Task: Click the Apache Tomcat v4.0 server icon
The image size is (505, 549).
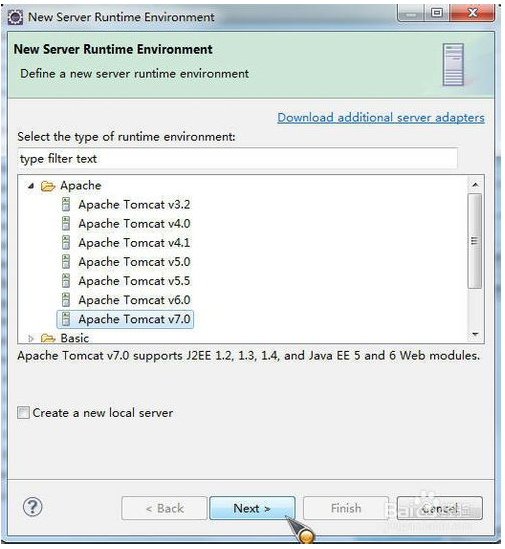Action: [x=66, y=223]
